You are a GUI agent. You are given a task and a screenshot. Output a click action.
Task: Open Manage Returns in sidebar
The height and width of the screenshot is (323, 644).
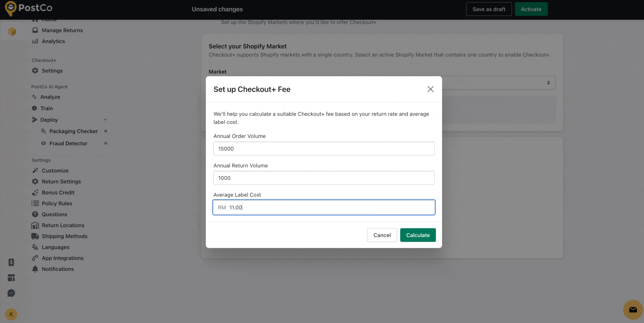62,30
